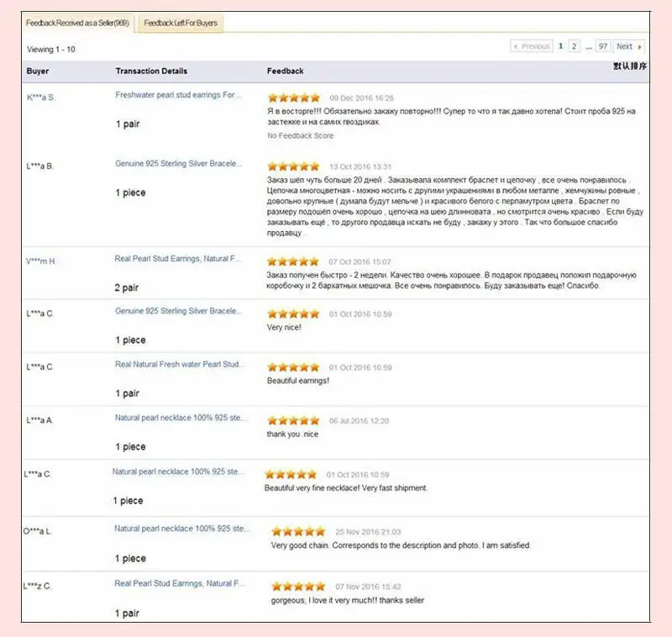Click buyer name V***m H.
Screen dimensions: 672x637
[x=40, y=261]
